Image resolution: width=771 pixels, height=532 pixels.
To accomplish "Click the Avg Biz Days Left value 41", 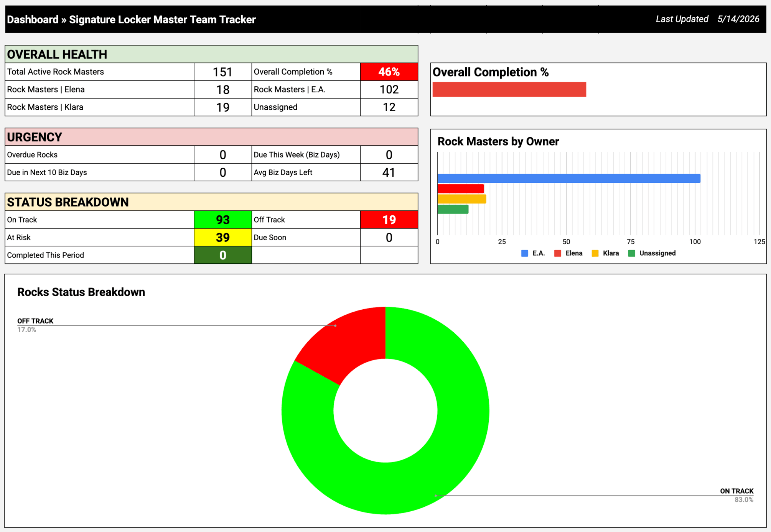I will coord(389,172).
